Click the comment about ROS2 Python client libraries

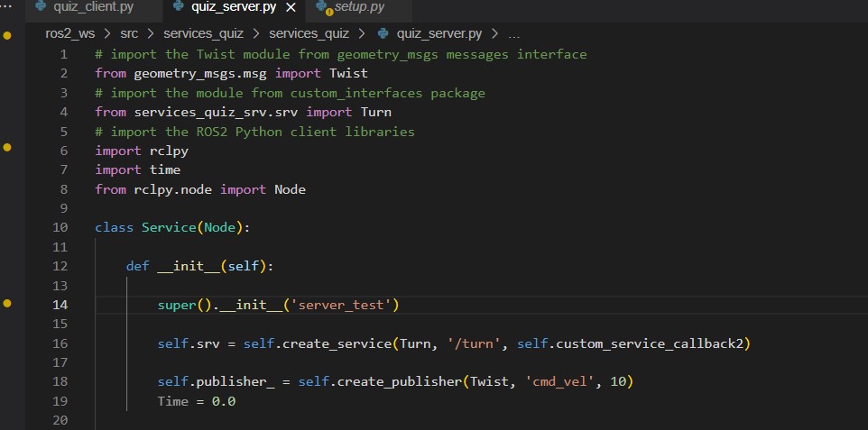pos(254,131)
